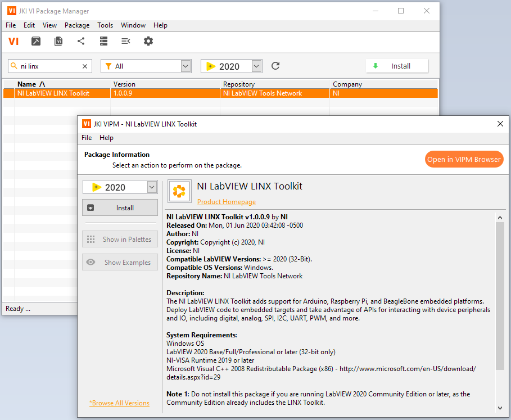Click the VI package configuration file icon

[58, 41]
